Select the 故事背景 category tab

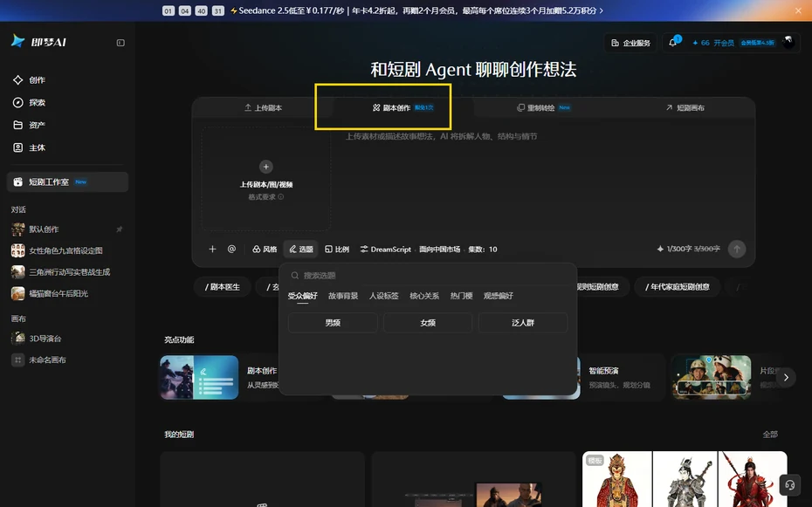coord(343,296)
